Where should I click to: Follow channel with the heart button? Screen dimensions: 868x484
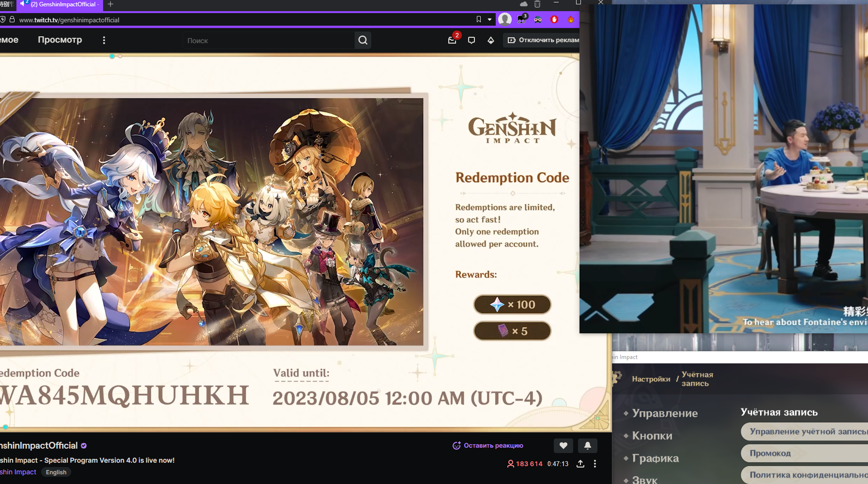(x=563, y=446)
